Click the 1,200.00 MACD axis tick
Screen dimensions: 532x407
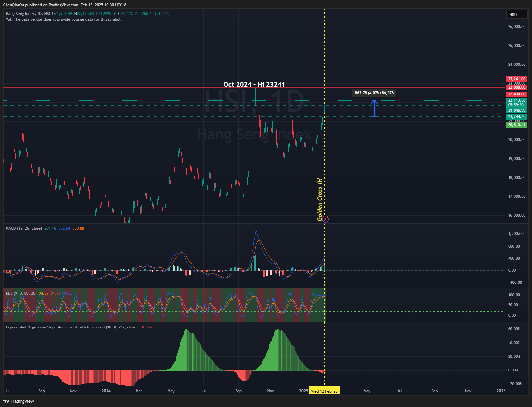point(516,234)
